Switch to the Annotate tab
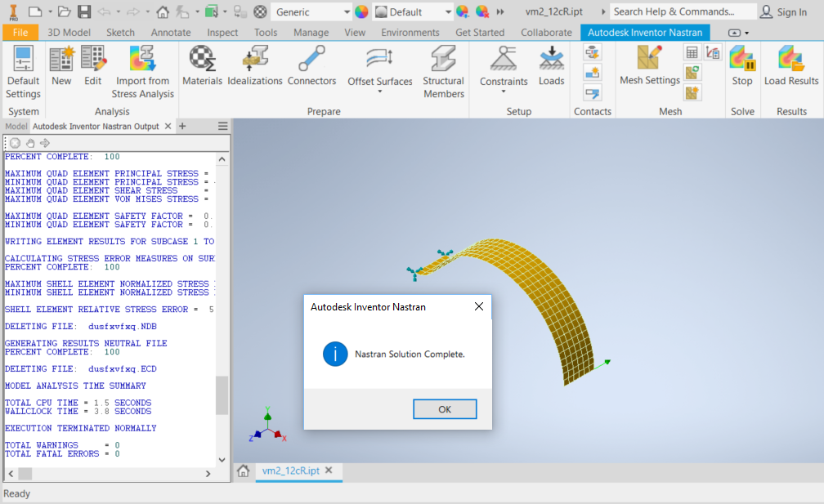Viewport: 824px width, 504px height. (x=171, y=33)
